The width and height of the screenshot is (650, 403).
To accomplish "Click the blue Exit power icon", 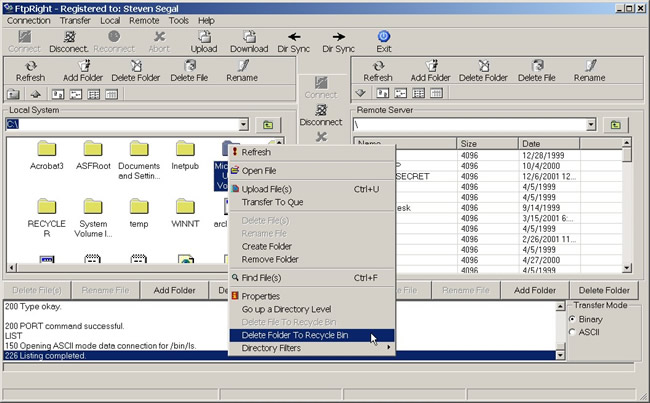I will pos(384,42).
